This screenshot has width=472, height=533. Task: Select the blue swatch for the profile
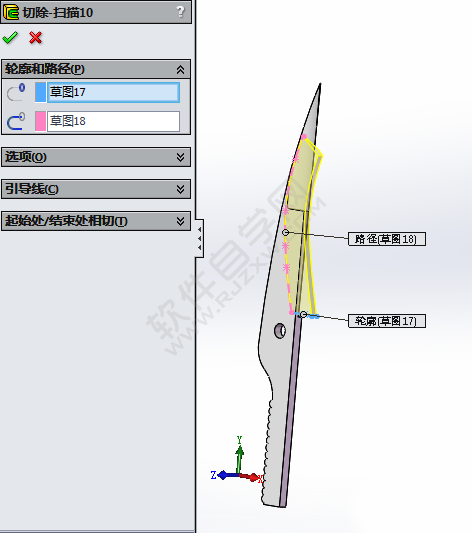click(x=40, y=92)
